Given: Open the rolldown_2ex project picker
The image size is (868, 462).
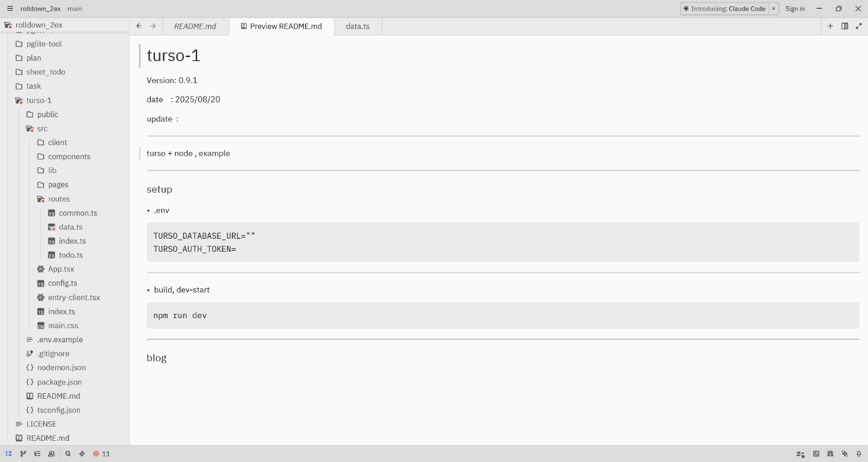Looking at the screenshot, I should [40, 9].
